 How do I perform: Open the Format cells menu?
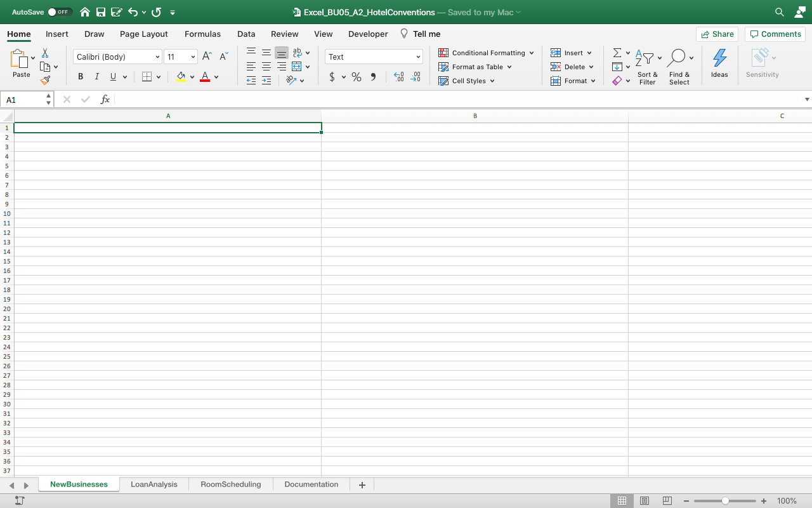[573, 81]
